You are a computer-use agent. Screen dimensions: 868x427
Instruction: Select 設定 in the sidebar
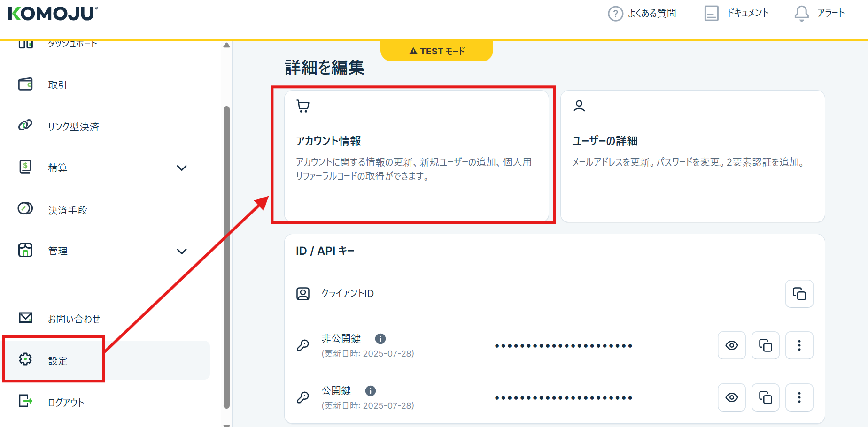pyautogui.click(x=57, y=361)
